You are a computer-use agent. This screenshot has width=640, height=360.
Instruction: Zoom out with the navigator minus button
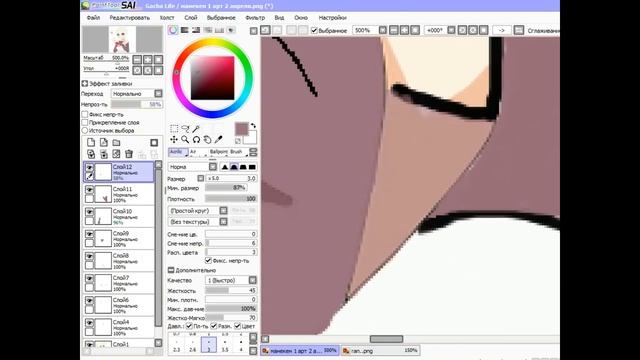pyautogui.click(x=138, y=60)
